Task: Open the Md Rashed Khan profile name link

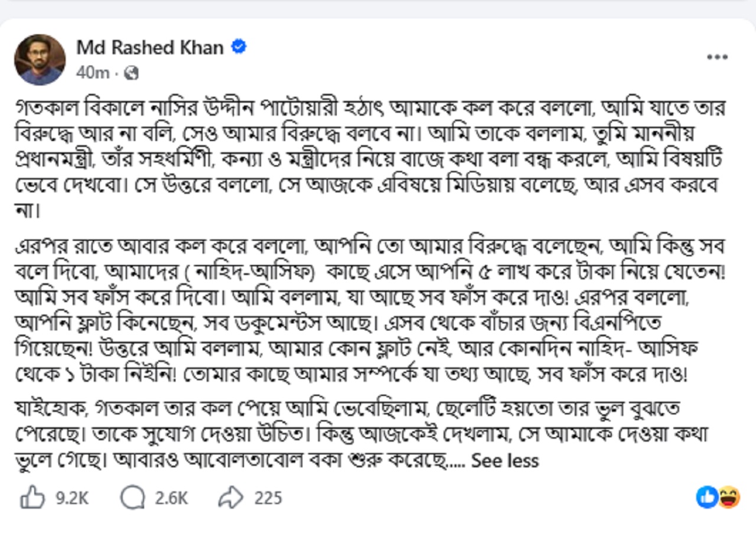Action: coord(149,47)
